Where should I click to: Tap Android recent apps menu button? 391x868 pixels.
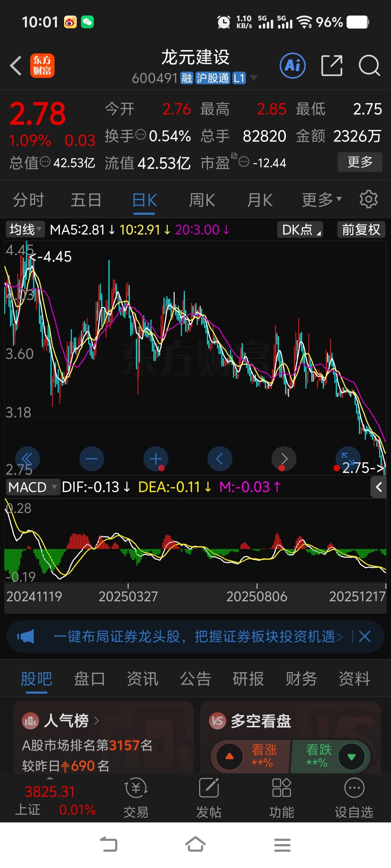[x=282, y=845]
